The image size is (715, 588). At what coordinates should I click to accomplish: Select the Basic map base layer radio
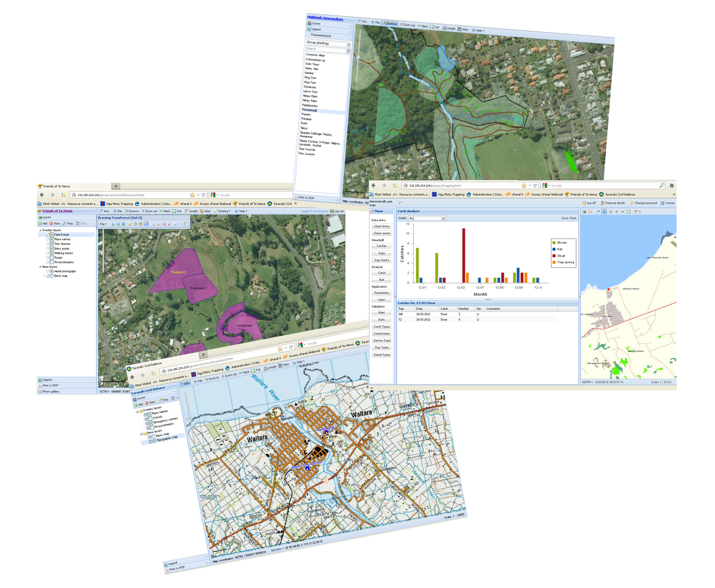click(x=52, y=276)
